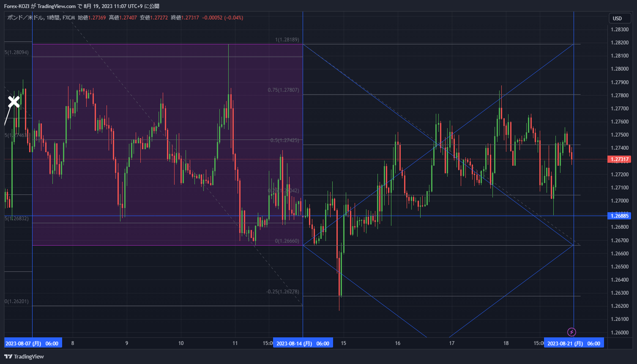Click the 1.27500 price axis label
This screenshot has width=637, height=364.
click(619, 135)
